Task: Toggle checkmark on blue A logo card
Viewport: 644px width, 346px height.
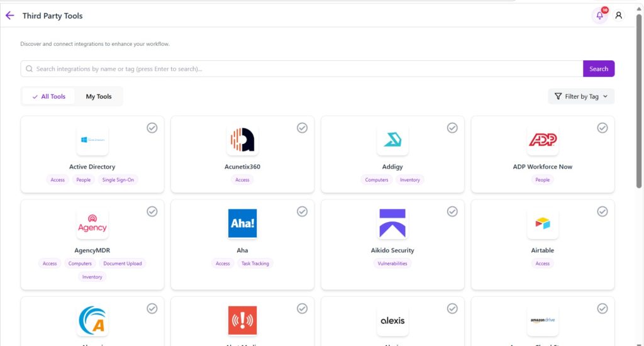Action: (152, 308)
